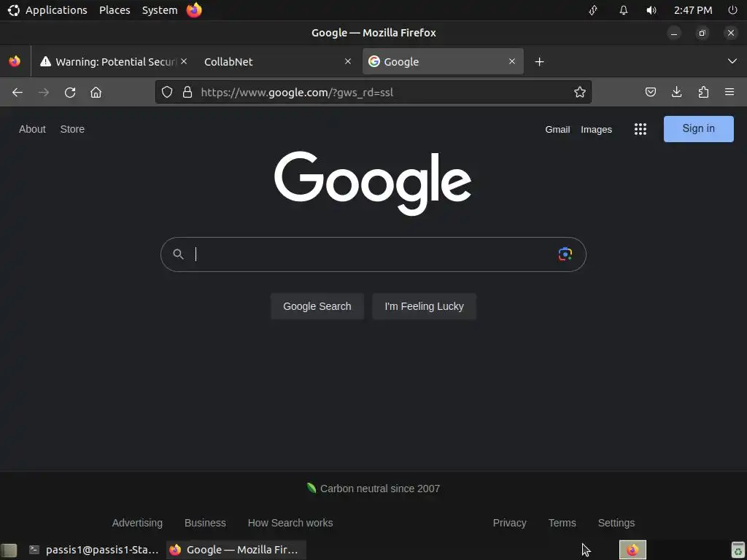Switch to the passis1 terminal taskbar entry
747x560 pixels.
coord(94,550)
